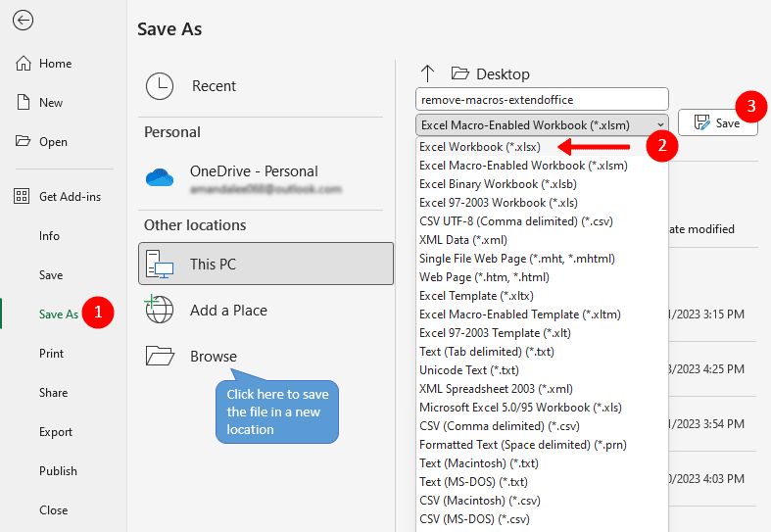The image size is (771, 532).
Task: Go up one folder level arrow
Action: point(427,73)
